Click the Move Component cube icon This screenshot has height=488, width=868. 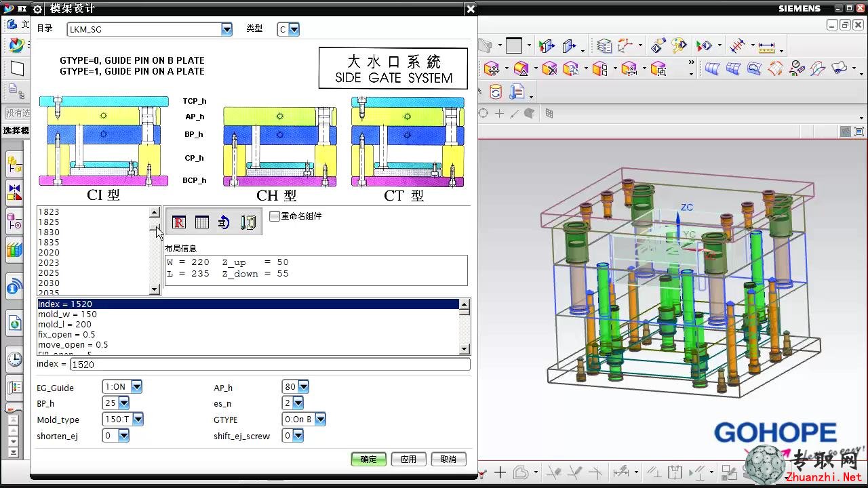tap(492, 68)
